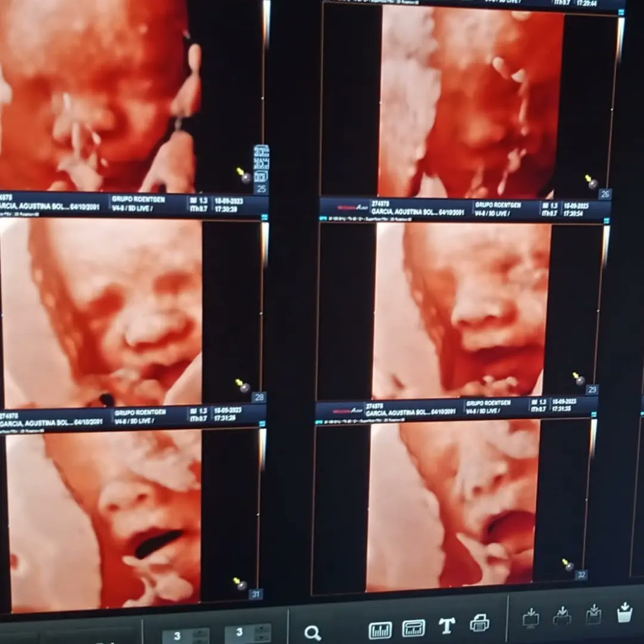Select ultrasound image thumbnail numbered 29

[461, 311]
